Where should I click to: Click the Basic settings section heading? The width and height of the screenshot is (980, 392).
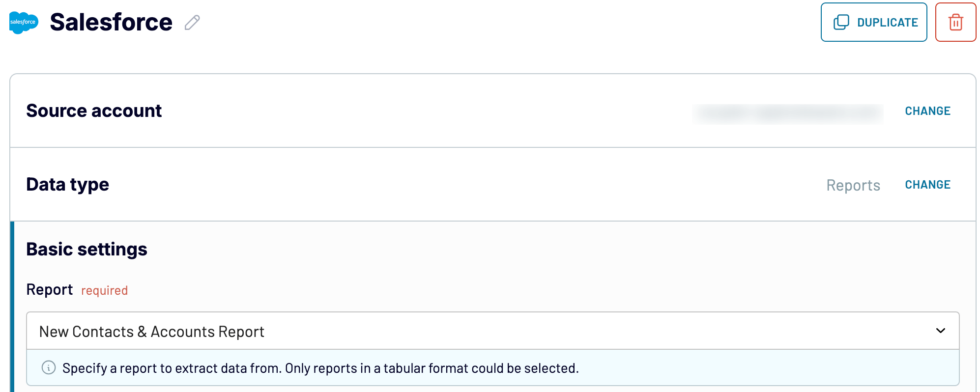coord(86,249)
